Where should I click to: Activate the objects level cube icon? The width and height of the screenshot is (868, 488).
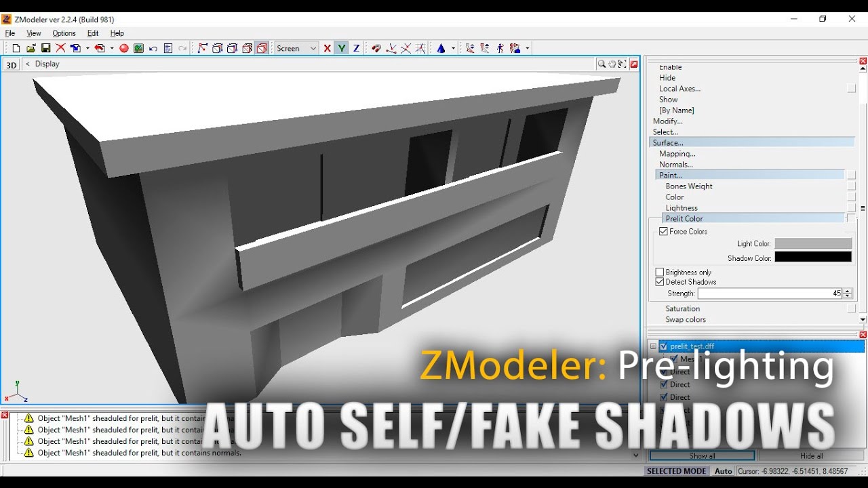click(262, 48)
